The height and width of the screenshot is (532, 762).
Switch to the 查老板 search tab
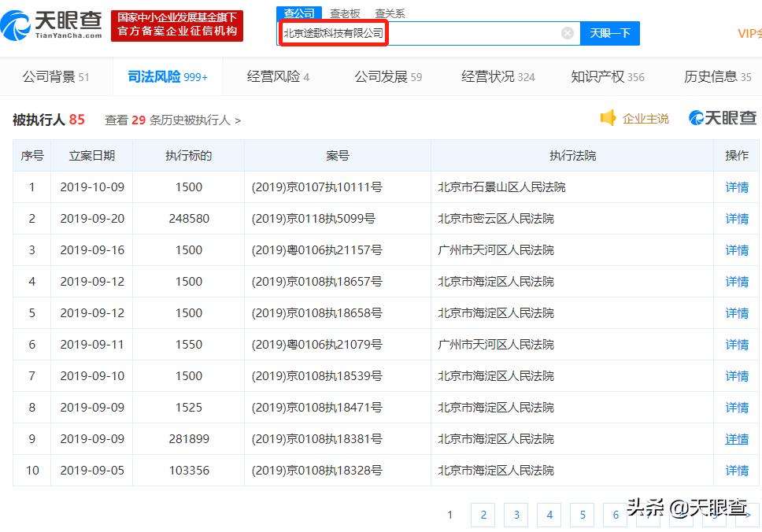coord(345,13)
